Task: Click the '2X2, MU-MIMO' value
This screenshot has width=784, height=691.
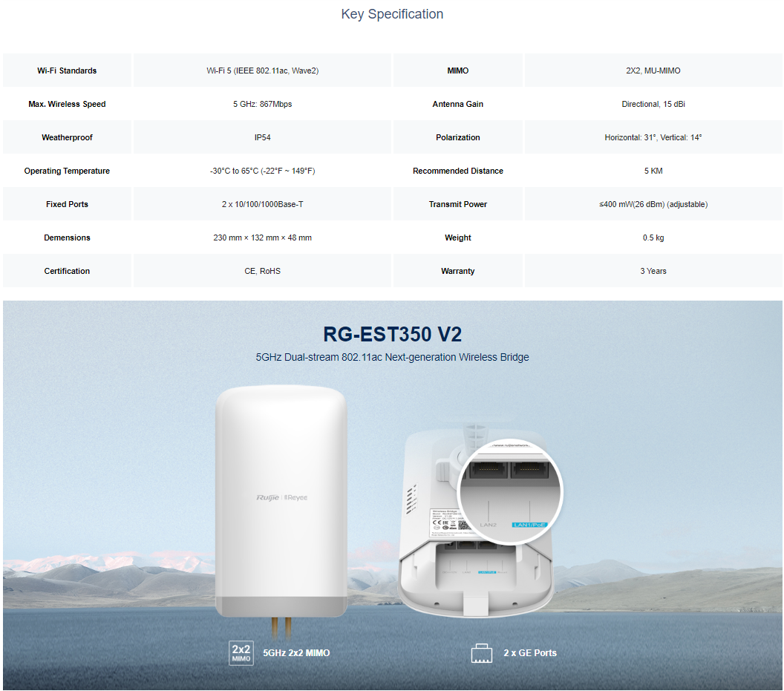Action: [653, 71]
